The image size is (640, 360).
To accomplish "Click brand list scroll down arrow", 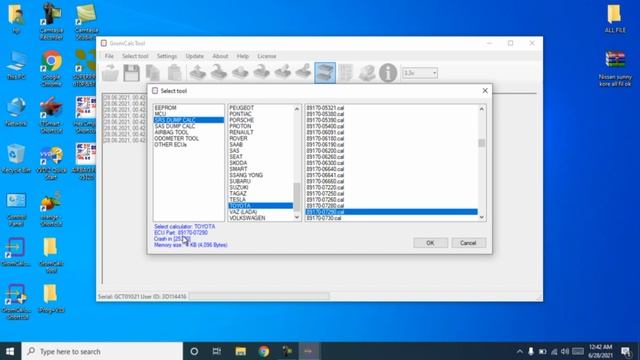I will coord(297,218).
